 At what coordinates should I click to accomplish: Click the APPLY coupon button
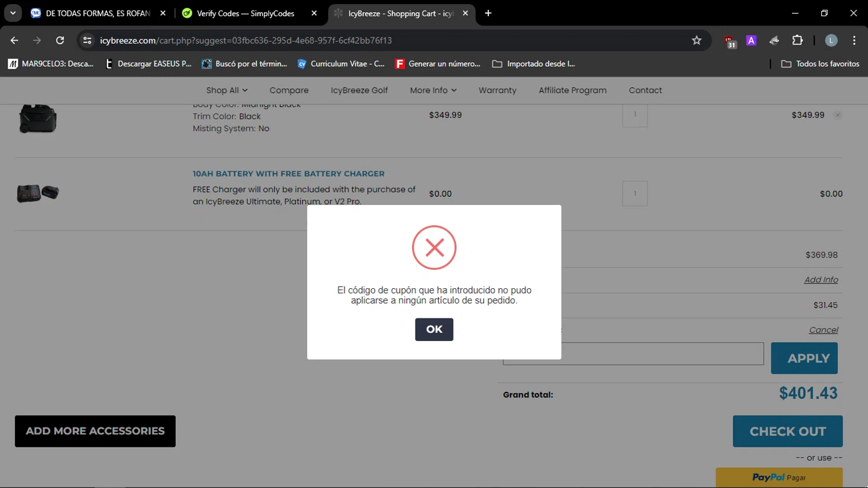pos(804,358)
